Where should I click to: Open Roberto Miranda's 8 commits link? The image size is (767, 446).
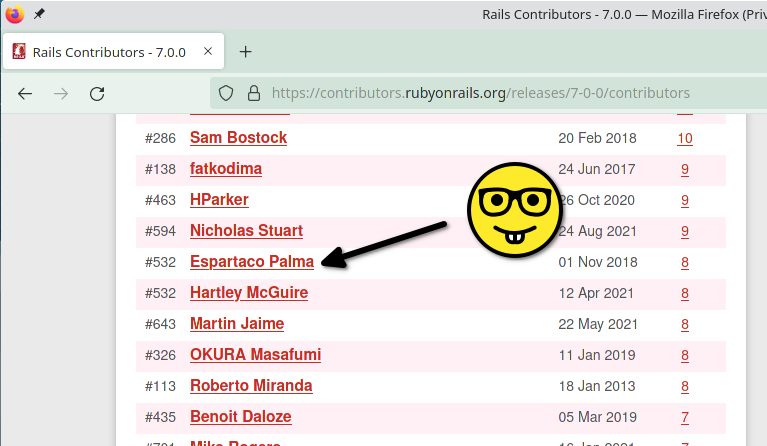pos(685,386)
